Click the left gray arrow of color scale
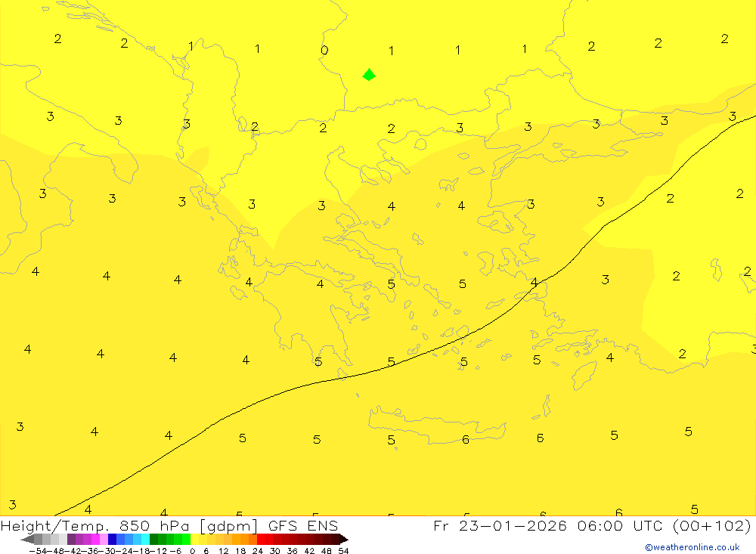Image resolution: width=756 pixels, height=554 pixels. 27,540
